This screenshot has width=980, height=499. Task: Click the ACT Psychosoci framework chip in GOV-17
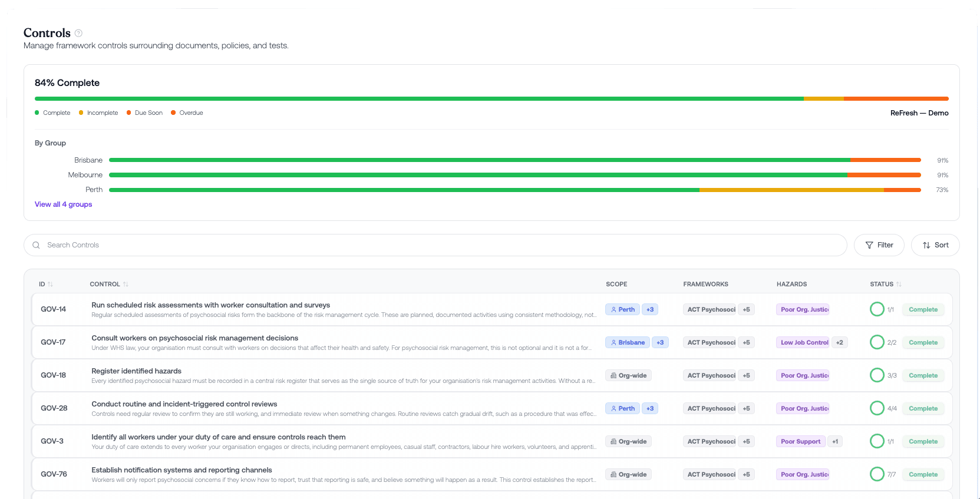tap(710, 342)
